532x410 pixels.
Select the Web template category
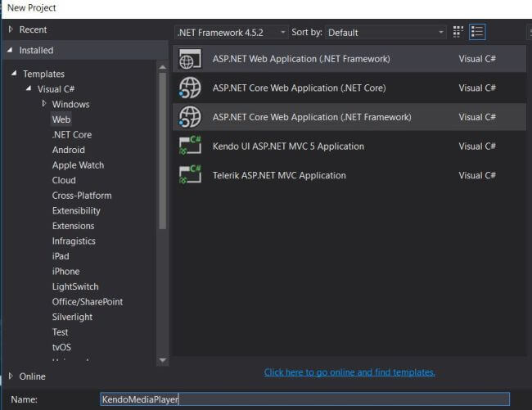click(61, 119)
